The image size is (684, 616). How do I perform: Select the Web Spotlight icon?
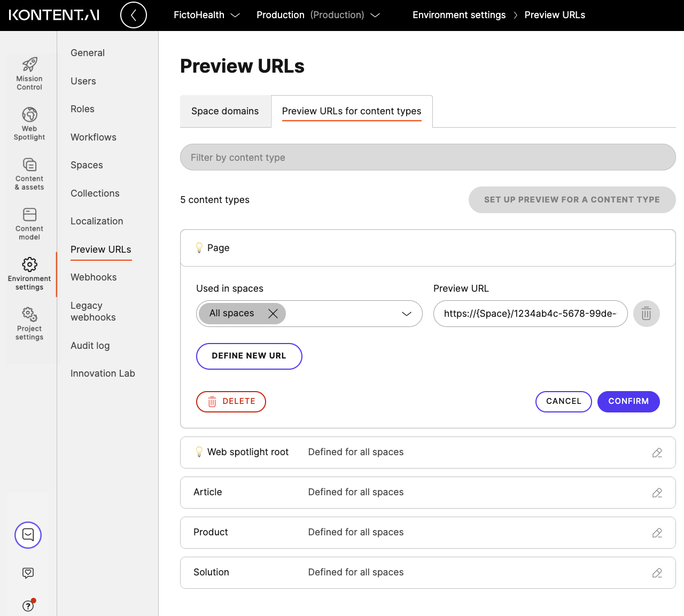click(x=29, y=122)
